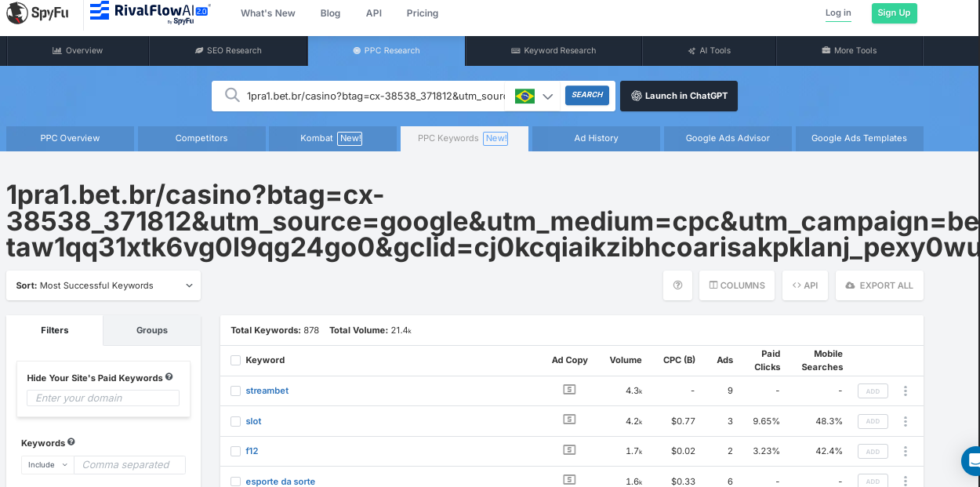This screenshot has height=487, width=980.
Task: Check the slot keyword checkbox
Action: coord(235,421)
